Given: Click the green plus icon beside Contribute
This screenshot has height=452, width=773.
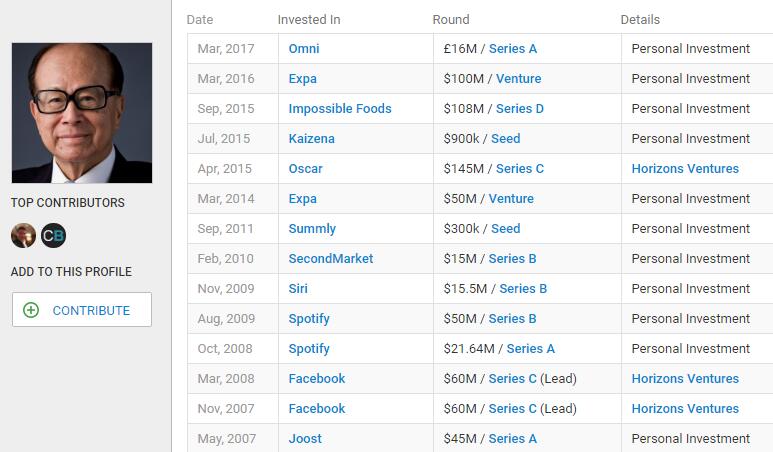Looking at the screenshot, I should [31, 310].
